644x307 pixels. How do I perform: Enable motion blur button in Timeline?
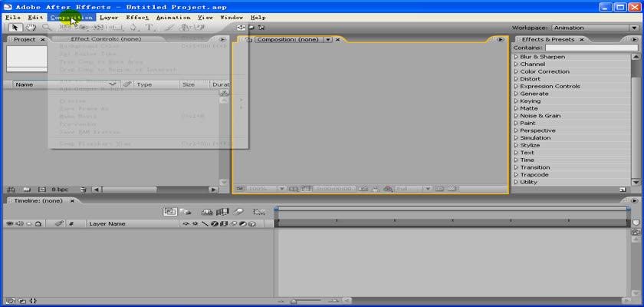(x=238, y=212)
